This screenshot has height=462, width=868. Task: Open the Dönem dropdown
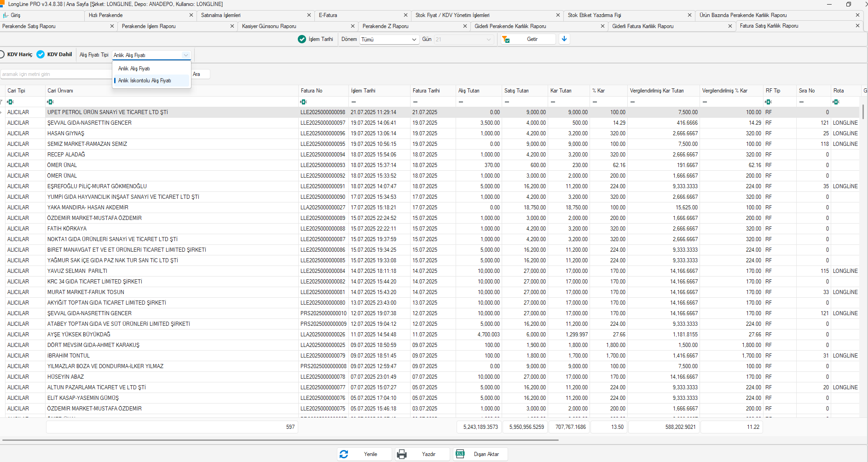[x=389, y=40]
